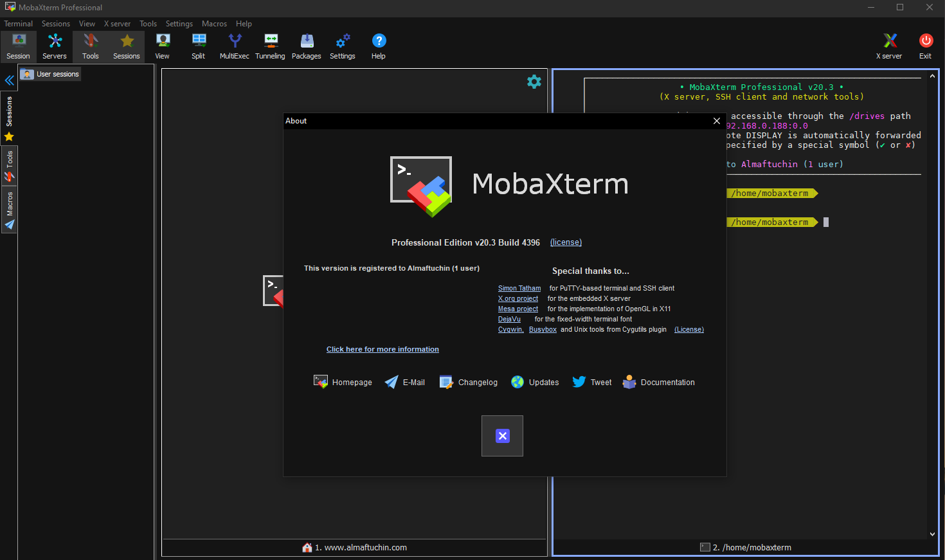The image size is (945, 560).
Task: Select the /home/mobaxterm terminal tab
Action: pos(746,548)
